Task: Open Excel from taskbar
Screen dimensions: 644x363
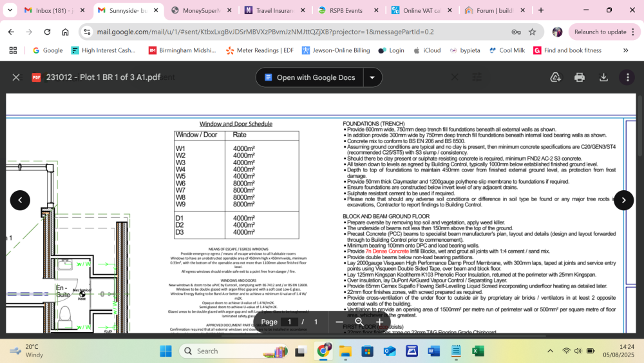Action: click(478, 351)
